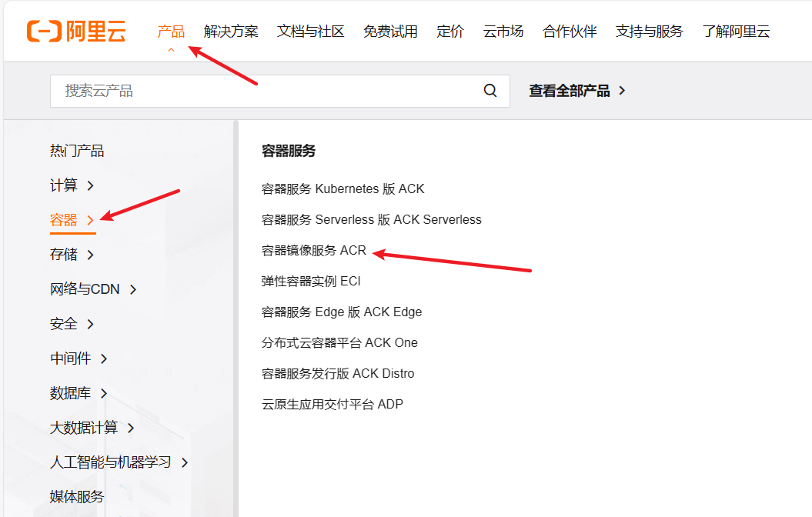The image size is (812, 517).
Task: Expand the chevron beside 计算
Action: [x=91, y=185]
